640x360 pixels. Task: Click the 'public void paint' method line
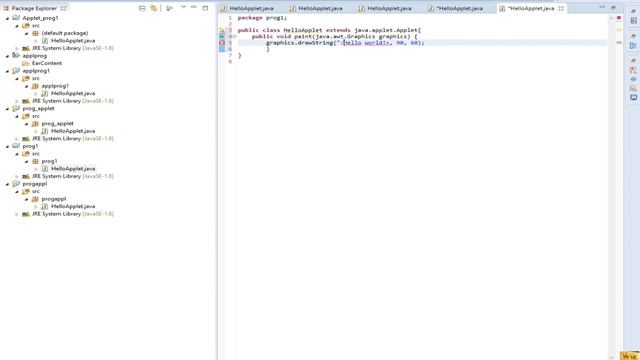[x=334, y=36]
